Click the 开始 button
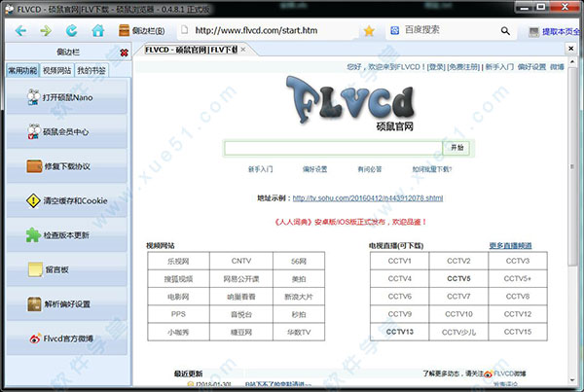 tap(456, 148)
